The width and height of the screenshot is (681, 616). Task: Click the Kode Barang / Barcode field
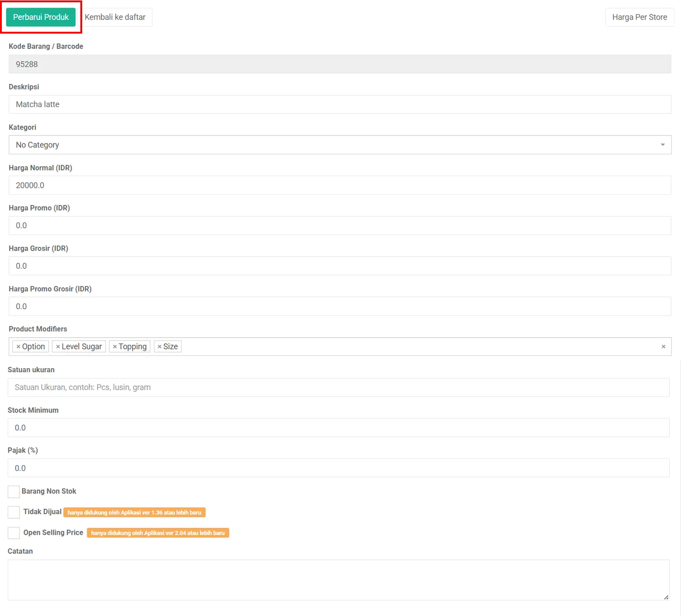pyautogui.click(x=340, y=64)
